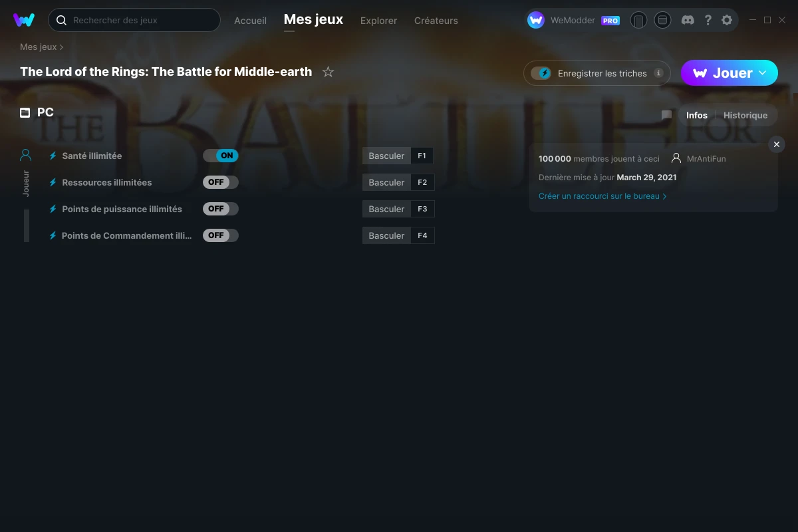Viewport: 798px width, 532px height.
Task: Click the PRO badge
Action: [610, 21]
